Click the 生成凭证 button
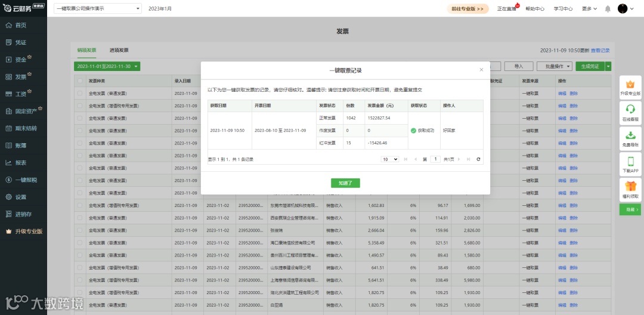This screenshot has height=315, width=644. pos(590,66)
